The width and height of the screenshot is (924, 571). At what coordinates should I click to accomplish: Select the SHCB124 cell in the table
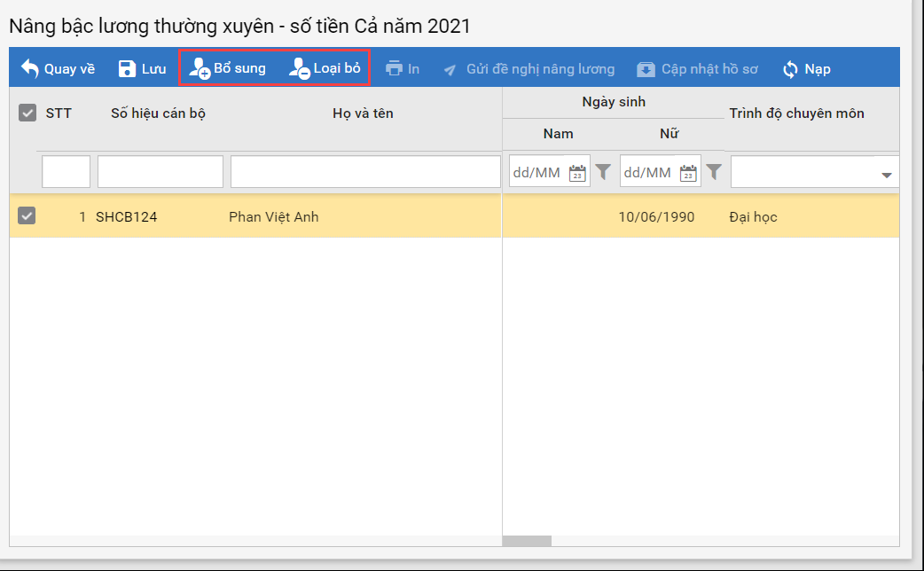[126, 216]
